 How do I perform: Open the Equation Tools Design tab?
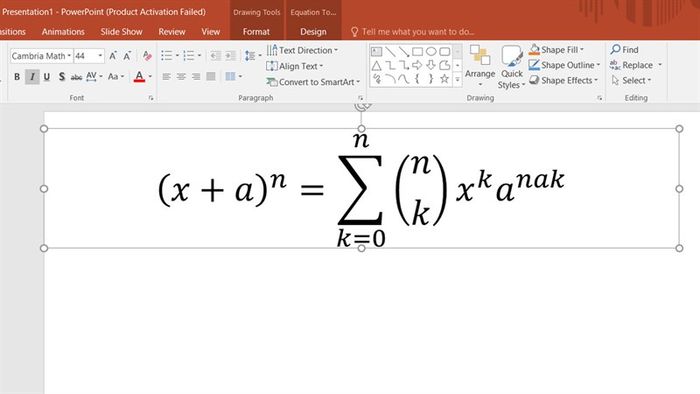click(313, 32)
